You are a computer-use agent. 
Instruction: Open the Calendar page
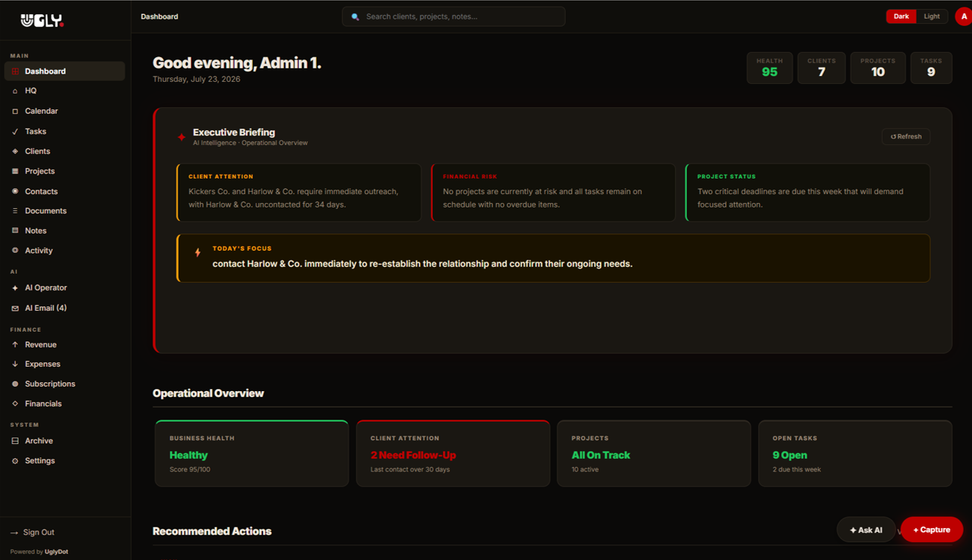click(x=65, y=111)
